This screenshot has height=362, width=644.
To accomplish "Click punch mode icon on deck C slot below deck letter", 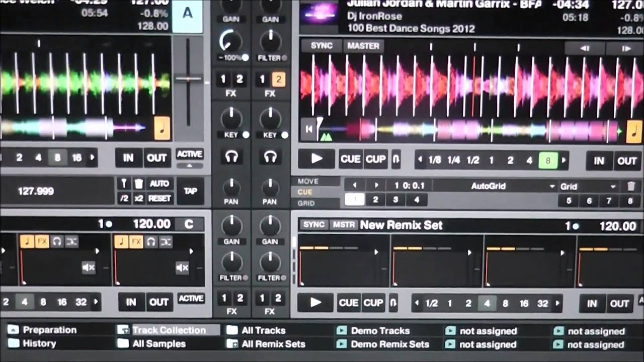I will [x=166, y=242].
